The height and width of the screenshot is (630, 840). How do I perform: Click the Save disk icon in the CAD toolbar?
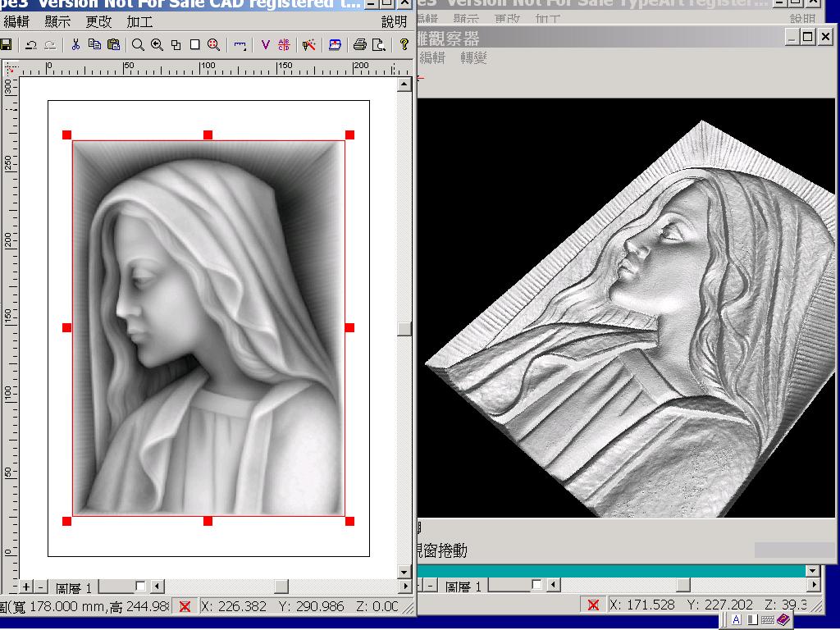tap(6, 44)
